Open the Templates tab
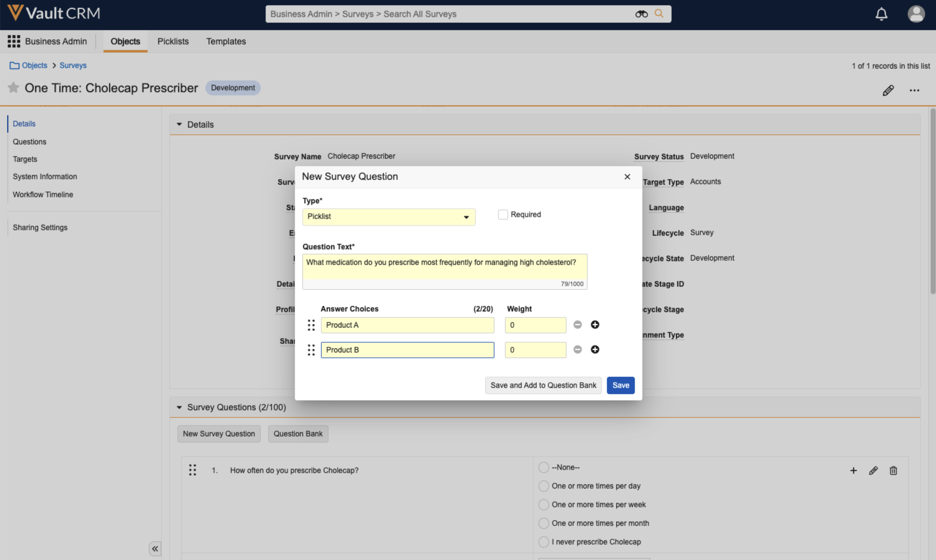The image size is (936, 560). pos(226,41)
